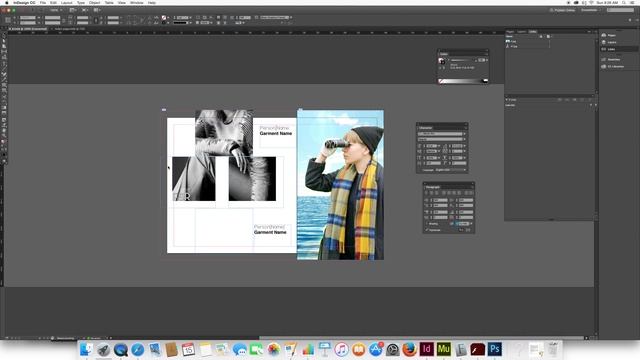Open the Arrange Documents menu

(x=97, y=10)
